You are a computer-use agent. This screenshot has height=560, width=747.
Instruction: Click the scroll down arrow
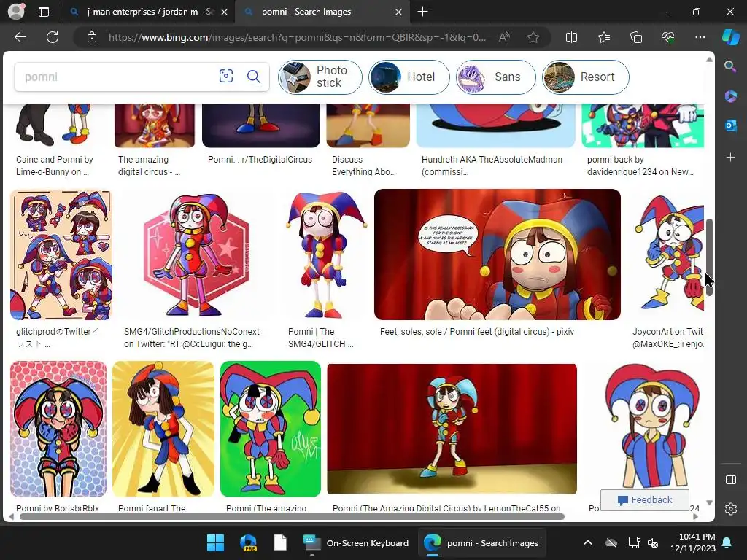click(709, 502)
